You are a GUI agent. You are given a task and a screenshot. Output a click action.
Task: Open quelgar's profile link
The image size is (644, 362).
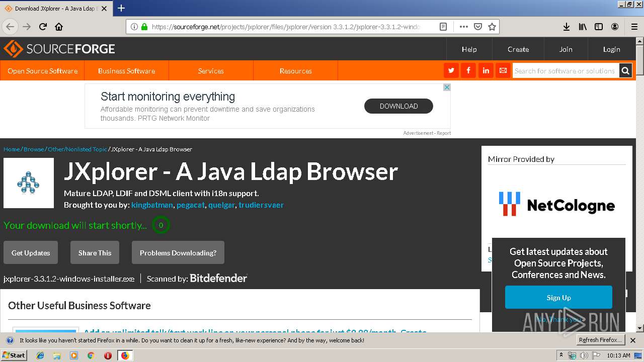pos(221,205)
